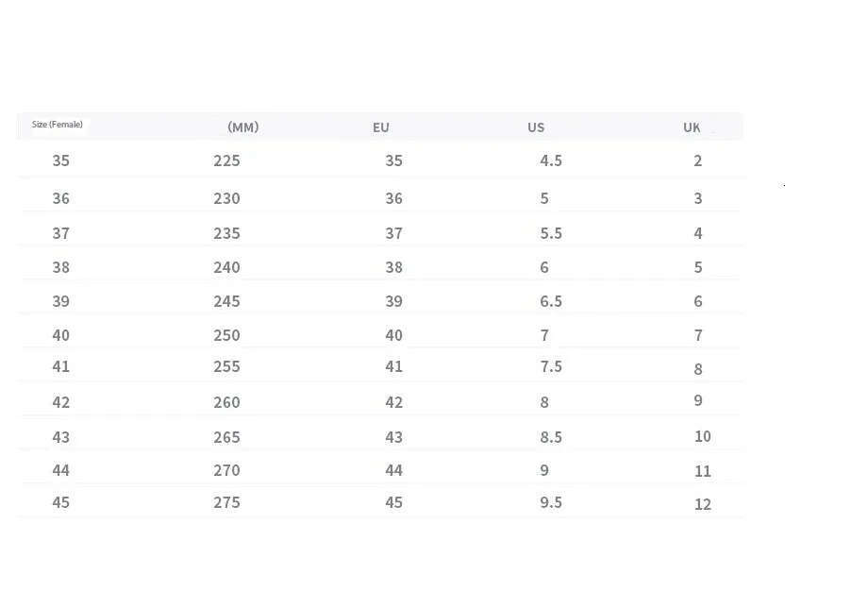Select the "EU" column header
Viewport: 868px width, 591px height.
380,127
